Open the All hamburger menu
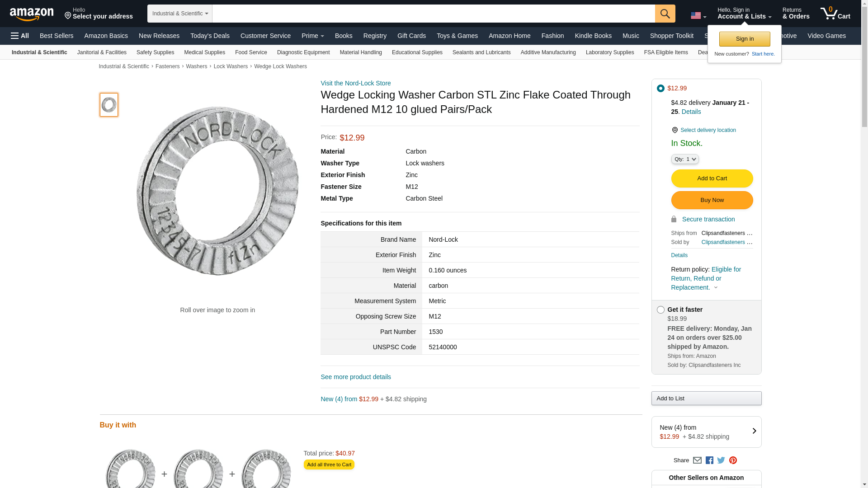Viewport: 868px width, 488px height. (20, 36)
